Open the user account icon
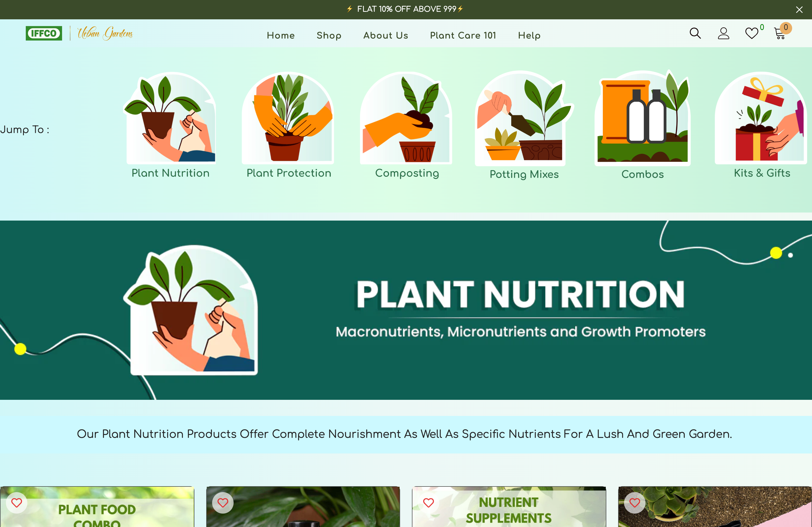 [x=723, y=33]
